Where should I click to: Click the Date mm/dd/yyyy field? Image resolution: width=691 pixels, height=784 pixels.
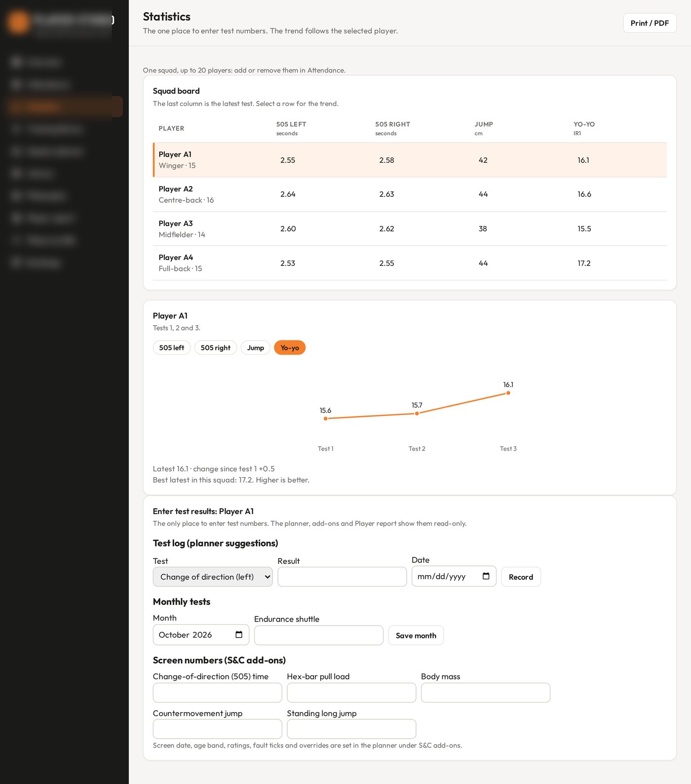pyautogui.click(x=454, y=576)
